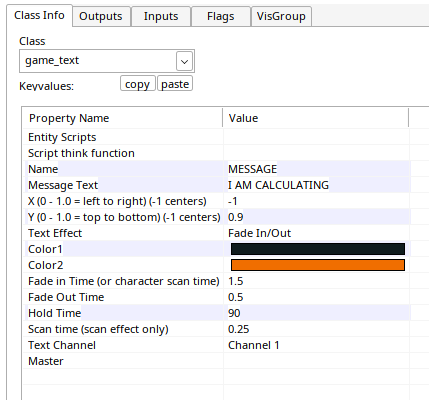Click the 0.9 Y value
The image size is (429, 400).
[x=235, y=217]
